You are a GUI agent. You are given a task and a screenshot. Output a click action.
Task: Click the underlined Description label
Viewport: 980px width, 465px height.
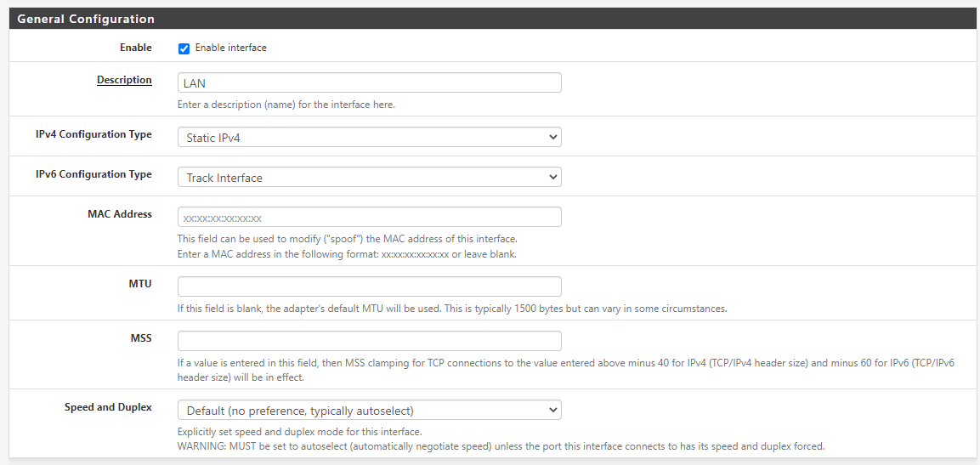pos(124,80)
